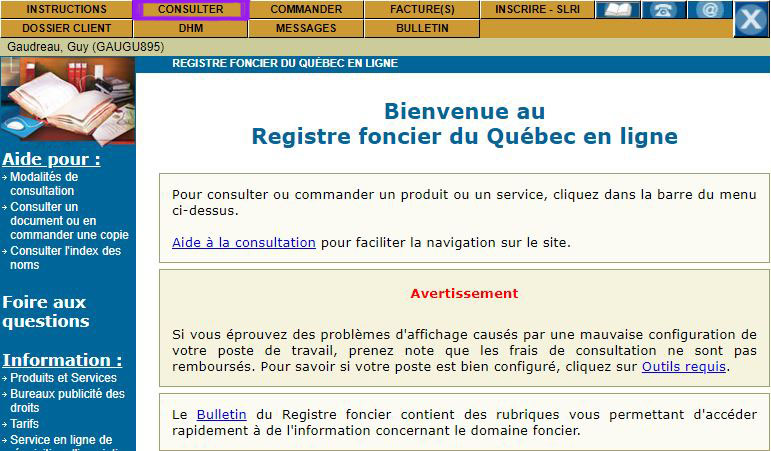Click the 'Bulletin' link in the text
Screen dimensions: 771x451
(221, 414)
